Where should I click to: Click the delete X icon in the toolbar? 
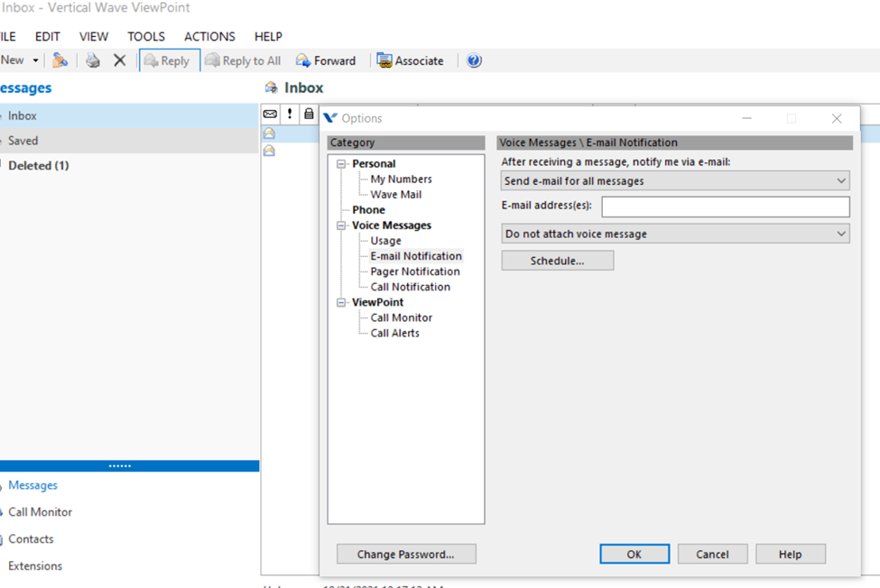click(119, 60)
